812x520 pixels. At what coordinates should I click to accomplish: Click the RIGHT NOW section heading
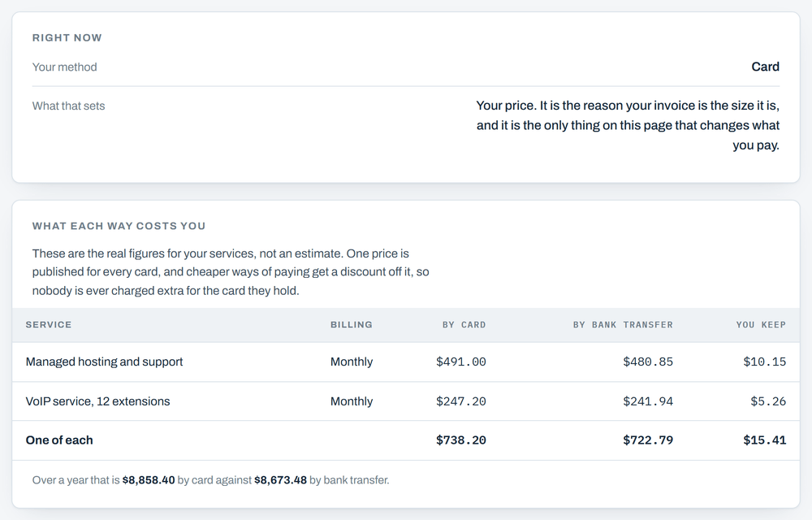point(67,38)
